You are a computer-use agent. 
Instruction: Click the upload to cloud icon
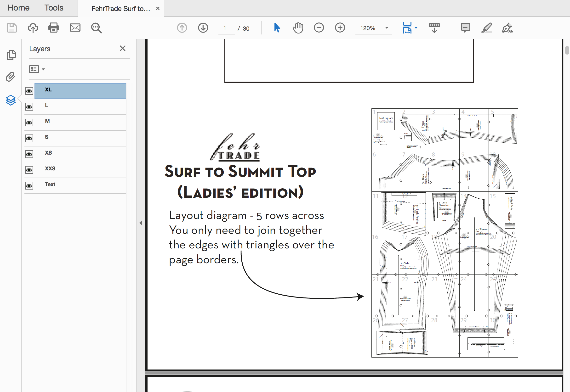click(33, 28)
